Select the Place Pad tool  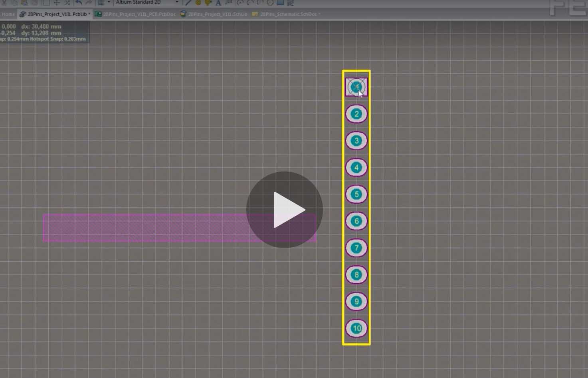[x=198, y=3]
